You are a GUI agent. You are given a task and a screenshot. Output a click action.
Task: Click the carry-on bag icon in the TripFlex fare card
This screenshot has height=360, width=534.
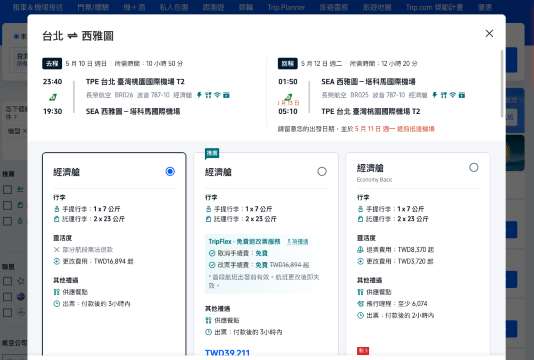coord(208,209)
